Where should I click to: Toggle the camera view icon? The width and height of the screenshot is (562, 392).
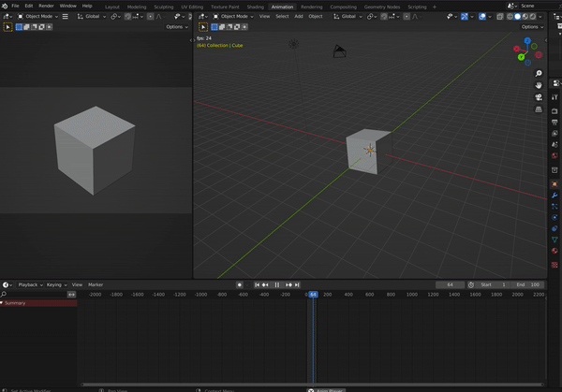pos(539,97)
